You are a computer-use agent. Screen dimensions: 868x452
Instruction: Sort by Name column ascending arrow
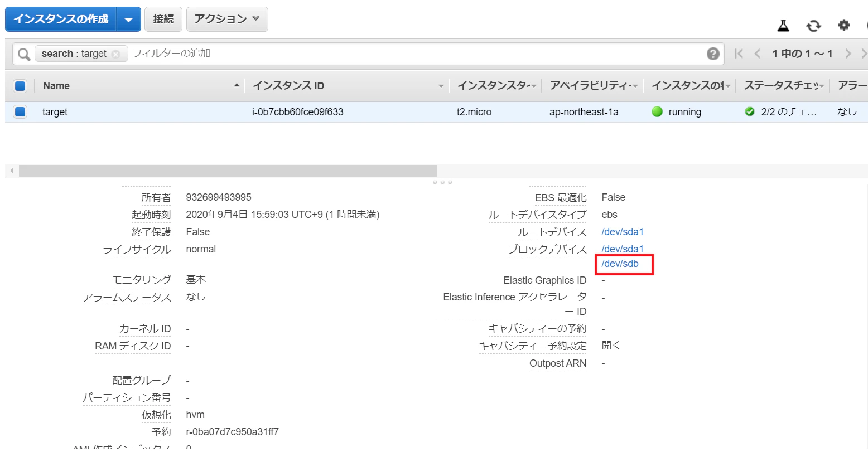pyautogui.click(x=237, y=85)
